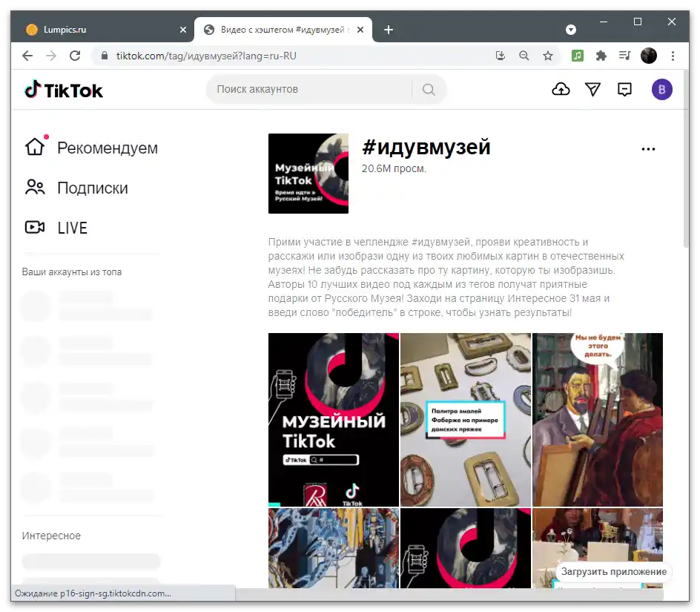
Task: Open the Мы не будем этого делать video
Action: point(598,420)
